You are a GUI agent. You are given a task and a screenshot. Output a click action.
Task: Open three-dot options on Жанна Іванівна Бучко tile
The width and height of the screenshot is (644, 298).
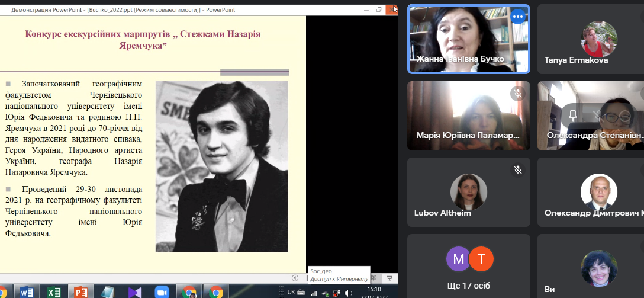pos(518,17)
